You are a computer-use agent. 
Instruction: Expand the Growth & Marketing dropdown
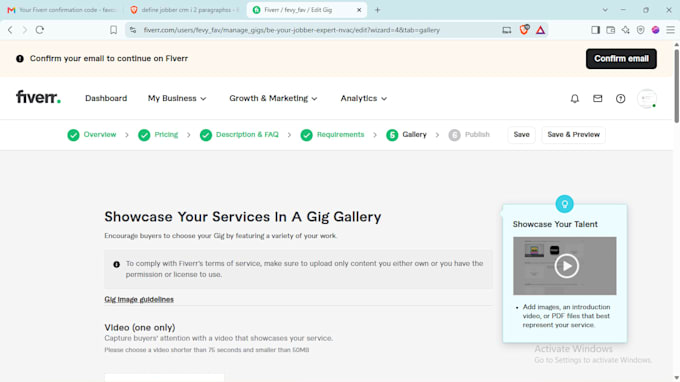point(273,98)
